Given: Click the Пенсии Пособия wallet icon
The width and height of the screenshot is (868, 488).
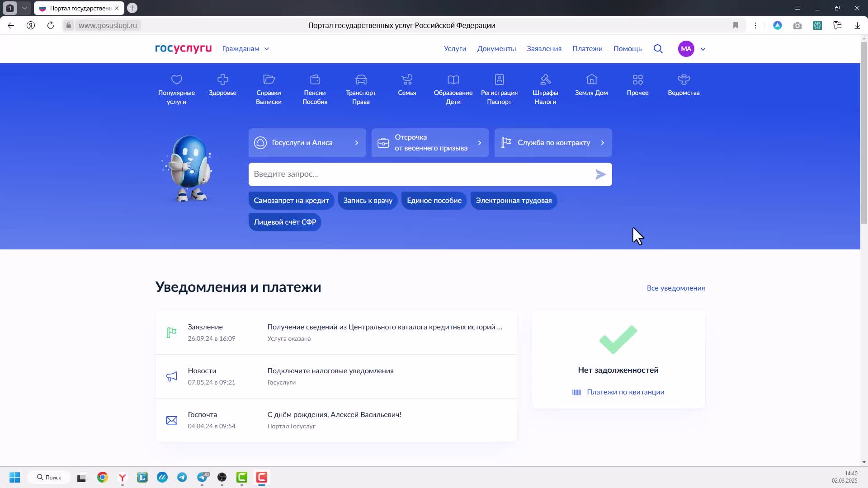Looking at the screenshot, I should (315, 80).
